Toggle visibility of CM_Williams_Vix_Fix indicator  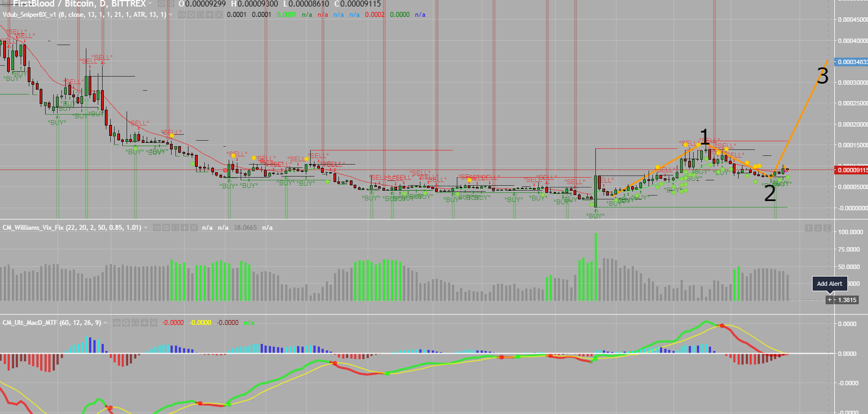pos(156,228)
